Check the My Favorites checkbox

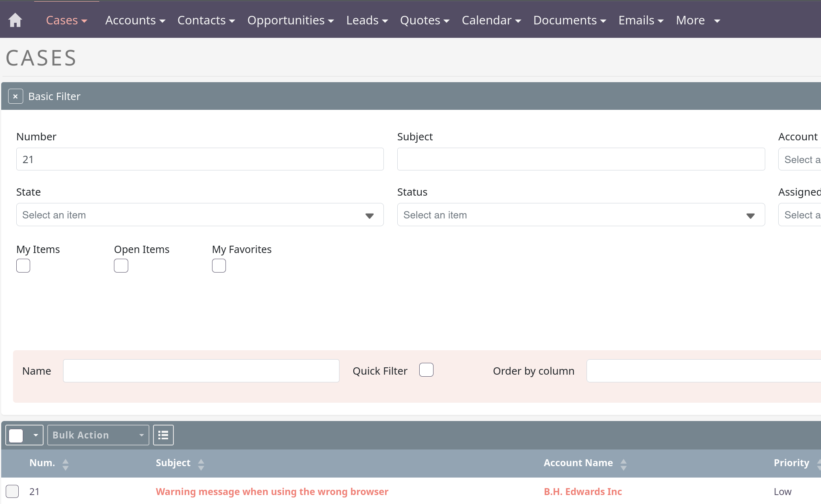click(219, 266)
